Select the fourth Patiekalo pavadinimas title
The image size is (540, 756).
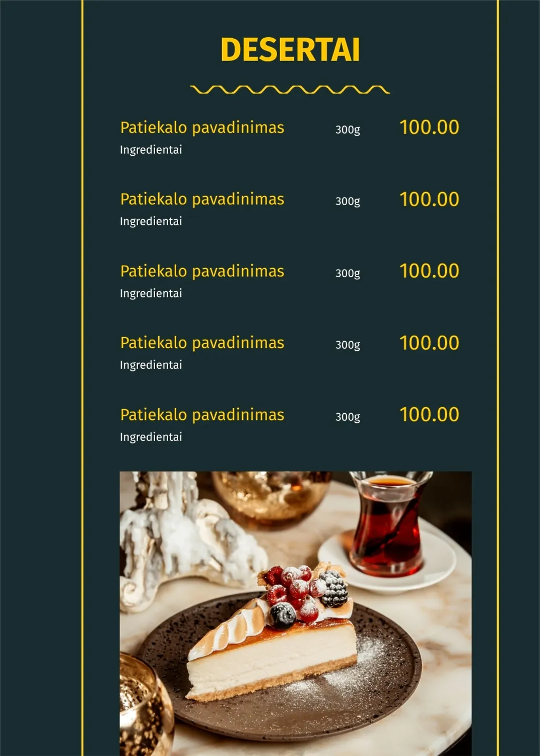[202, 343]
